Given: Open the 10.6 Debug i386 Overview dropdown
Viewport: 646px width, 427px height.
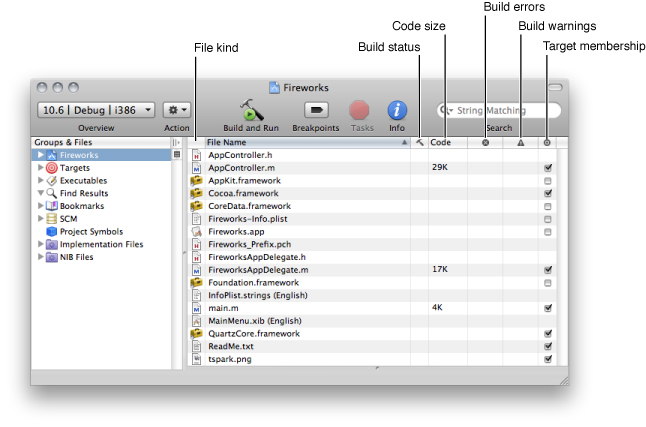Looking at the screenshot, I should click(x=96, y=110).
